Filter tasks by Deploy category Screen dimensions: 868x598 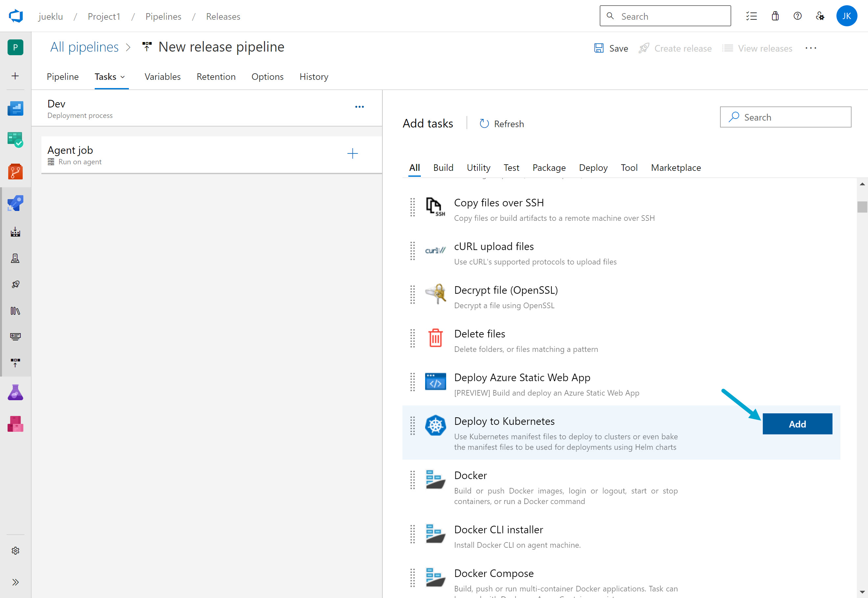click(x=593, y=168)
